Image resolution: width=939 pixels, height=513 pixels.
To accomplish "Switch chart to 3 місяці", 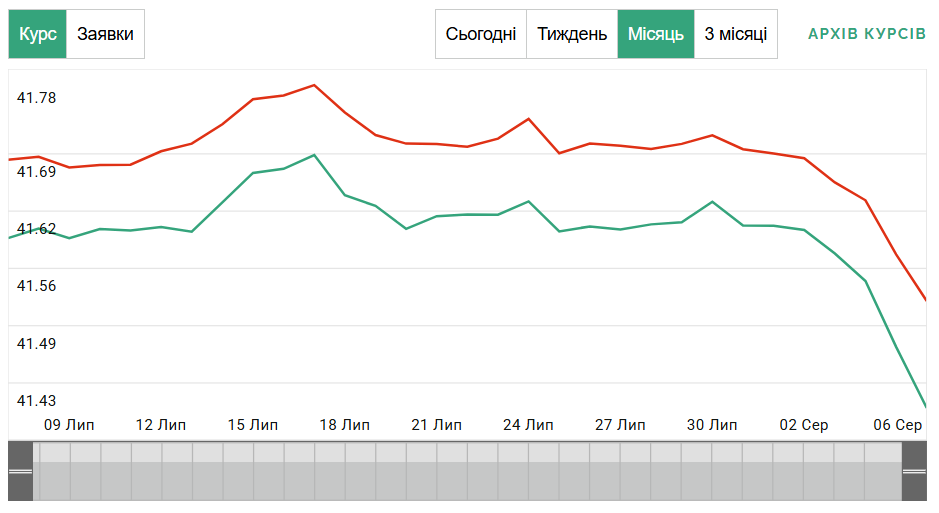I will pyautogui.click(x=736, y=34).
